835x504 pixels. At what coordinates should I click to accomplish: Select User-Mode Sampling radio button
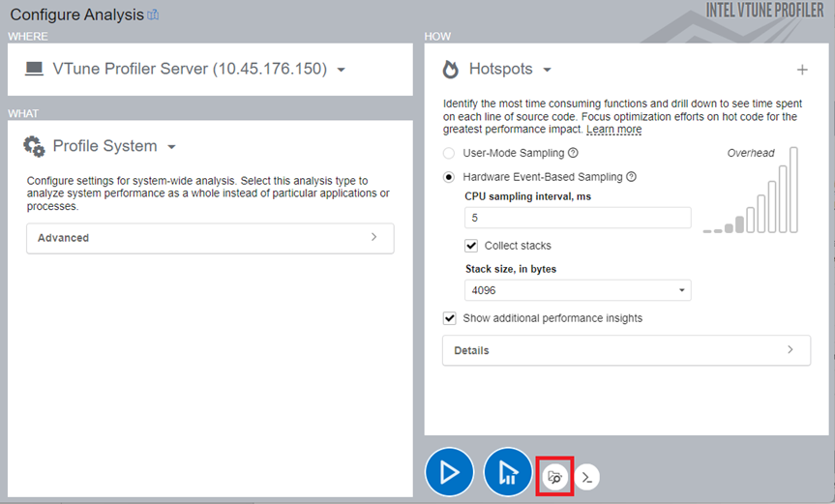click(449, 153)
